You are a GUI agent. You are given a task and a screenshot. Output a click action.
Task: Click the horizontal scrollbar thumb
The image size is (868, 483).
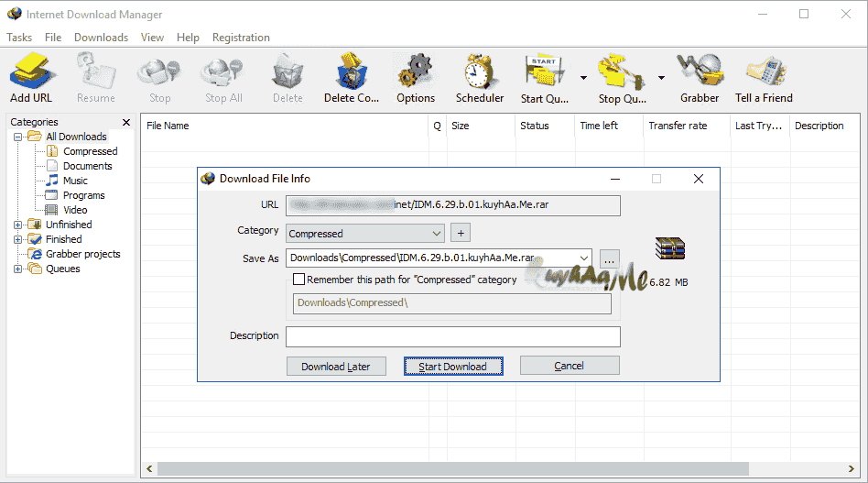pyautogui.click(x=453, y=468)
